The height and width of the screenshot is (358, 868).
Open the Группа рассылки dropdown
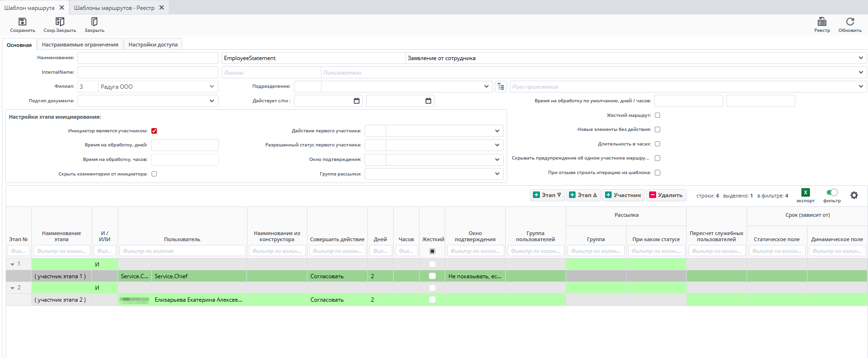tap(497, 174)
